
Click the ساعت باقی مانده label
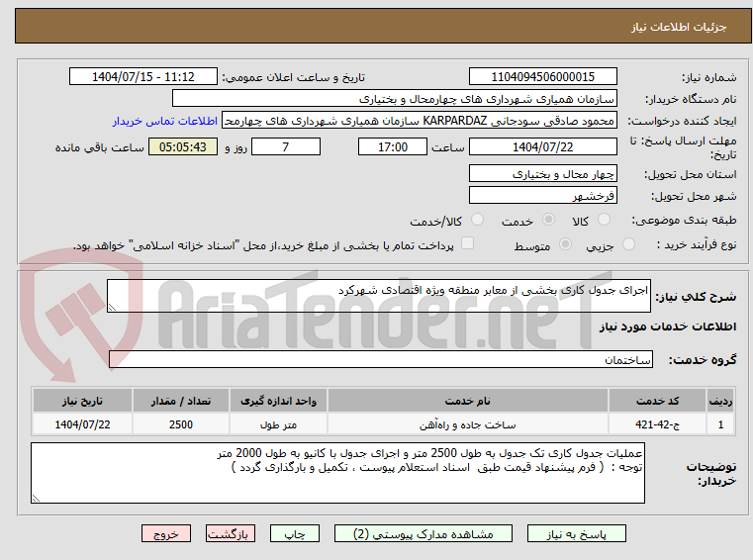[x=99, y=147]
